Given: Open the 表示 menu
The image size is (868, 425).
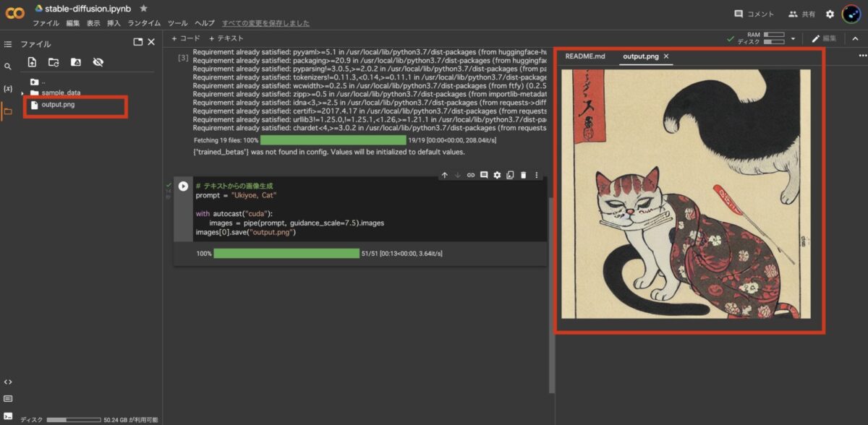Looking at the screenshot, I should [93, 23].
